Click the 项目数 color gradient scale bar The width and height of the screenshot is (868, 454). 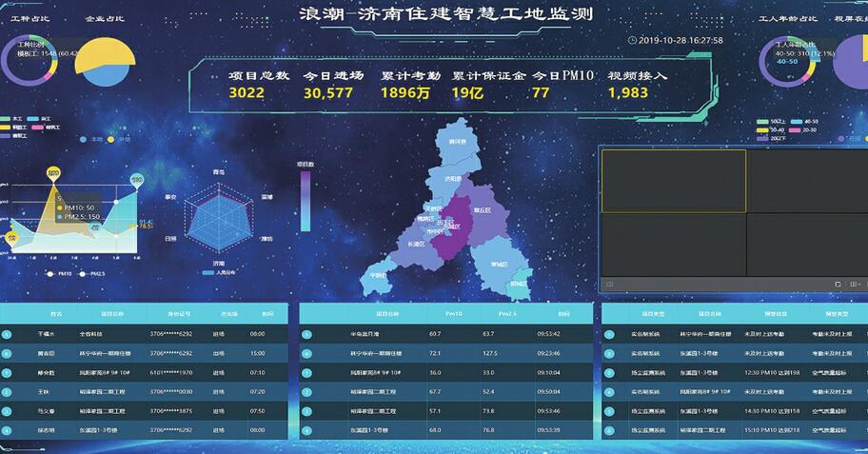[305, 201]
